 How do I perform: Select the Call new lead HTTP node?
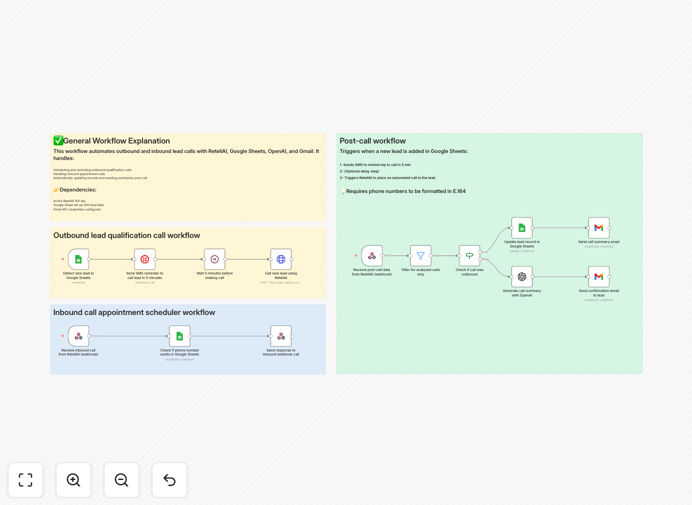point(281,259)
